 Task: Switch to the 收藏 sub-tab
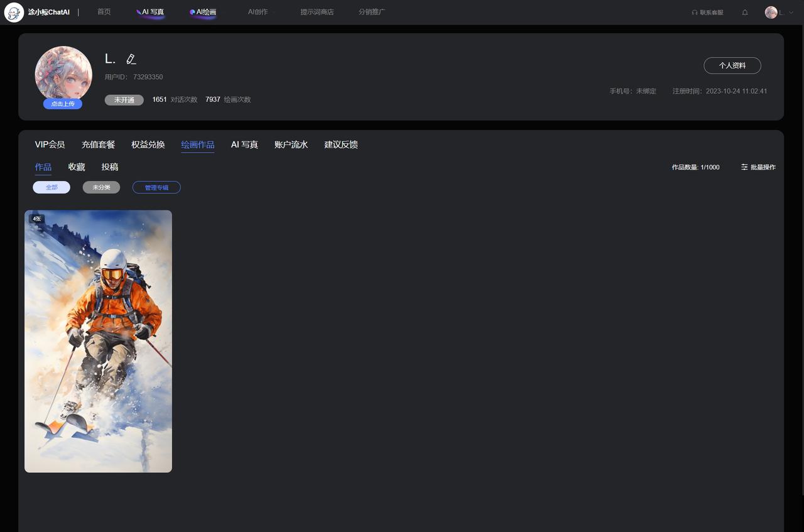(x=77, y=167)
